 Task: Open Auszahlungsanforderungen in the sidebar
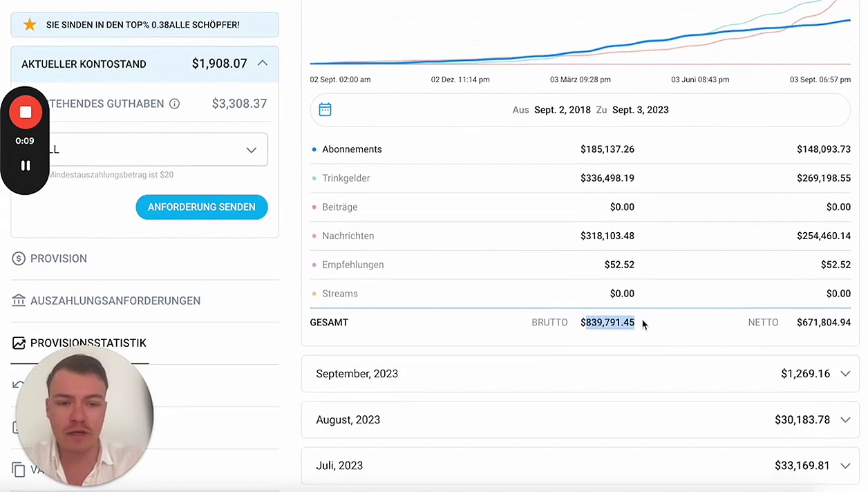(x=115, y=301)
